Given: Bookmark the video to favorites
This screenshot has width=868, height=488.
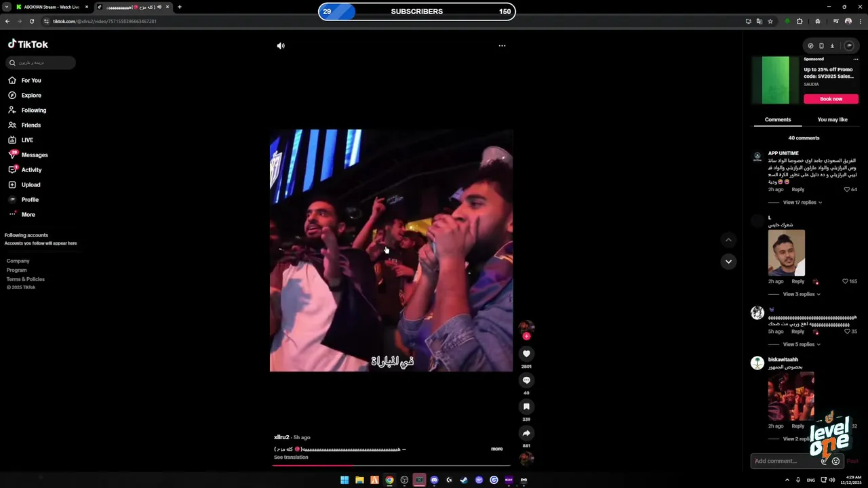Looking at the screenshot, I should pyautogui.click(x=526, y=407).
